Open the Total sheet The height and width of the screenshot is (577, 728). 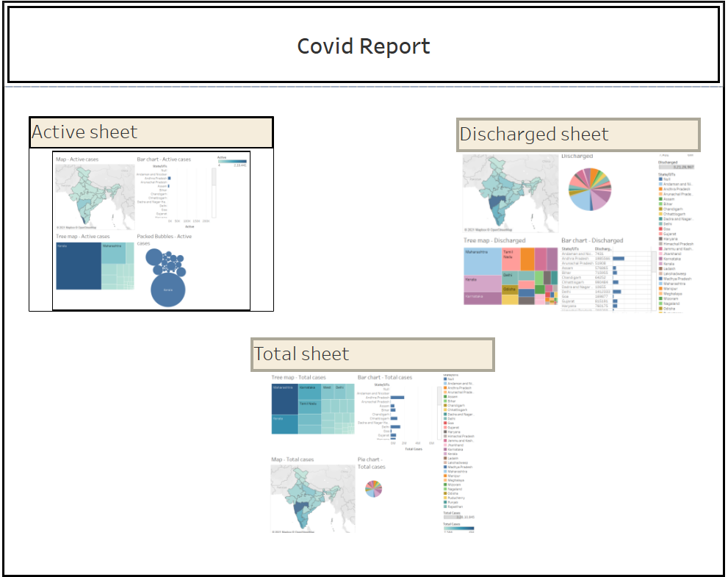pyautogui.click(x=302, y=354)
